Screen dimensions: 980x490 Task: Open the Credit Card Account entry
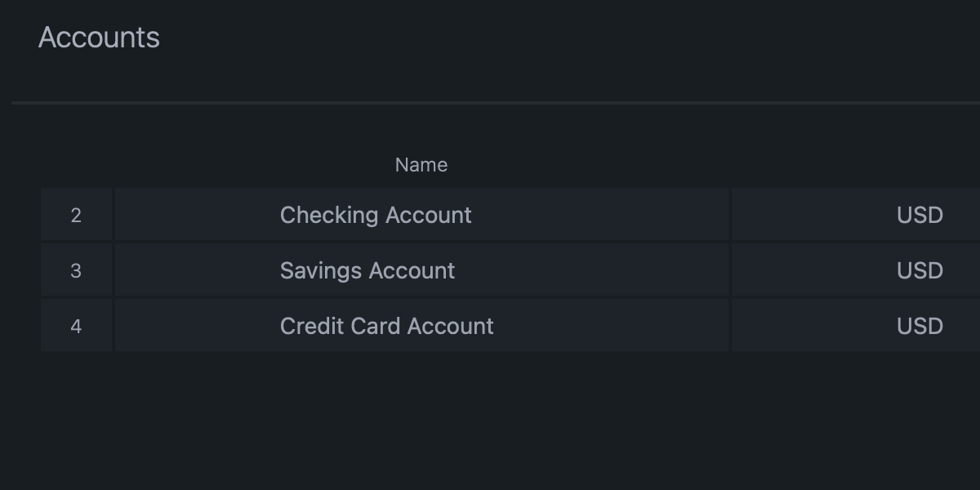387,326
